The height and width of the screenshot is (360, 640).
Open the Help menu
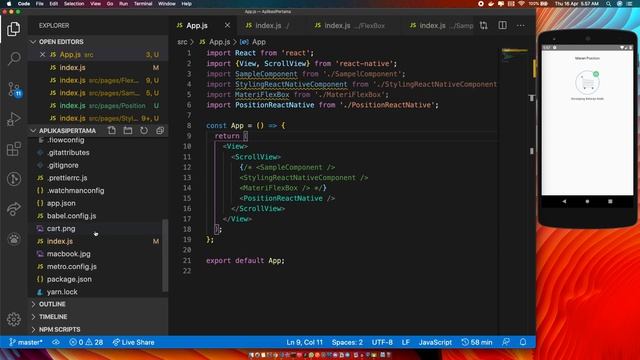click(x=187, y=4)
